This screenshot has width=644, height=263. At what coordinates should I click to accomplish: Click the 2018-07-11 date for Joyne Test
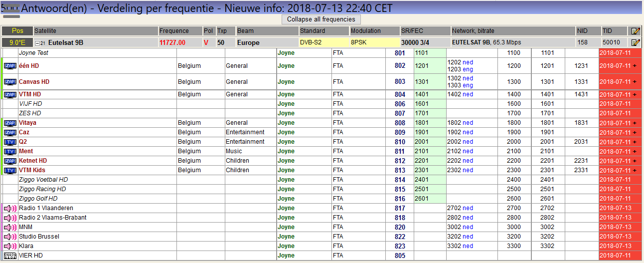click(x=616, y=53)
